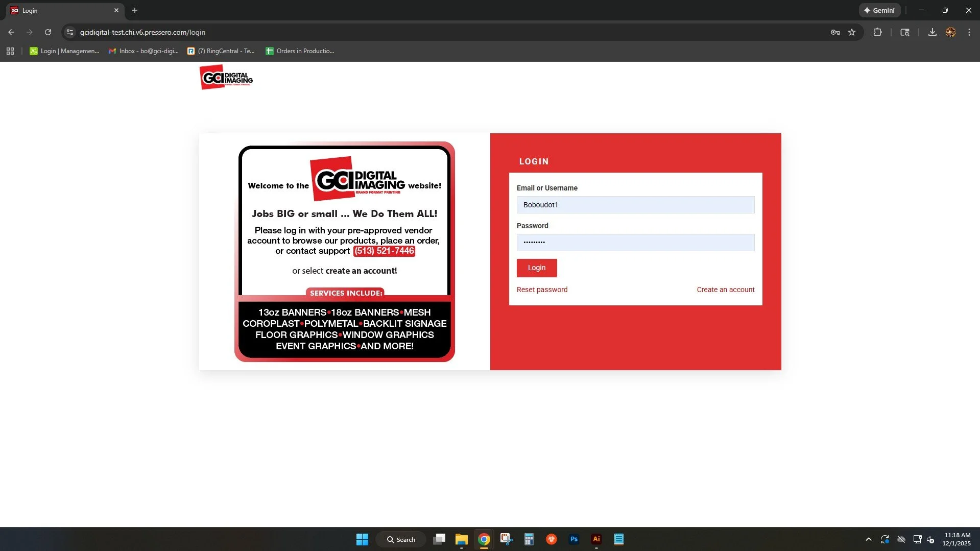The image size is (980, 551).
Task: Bookmark this page with star icon
Action: point(852,32)
